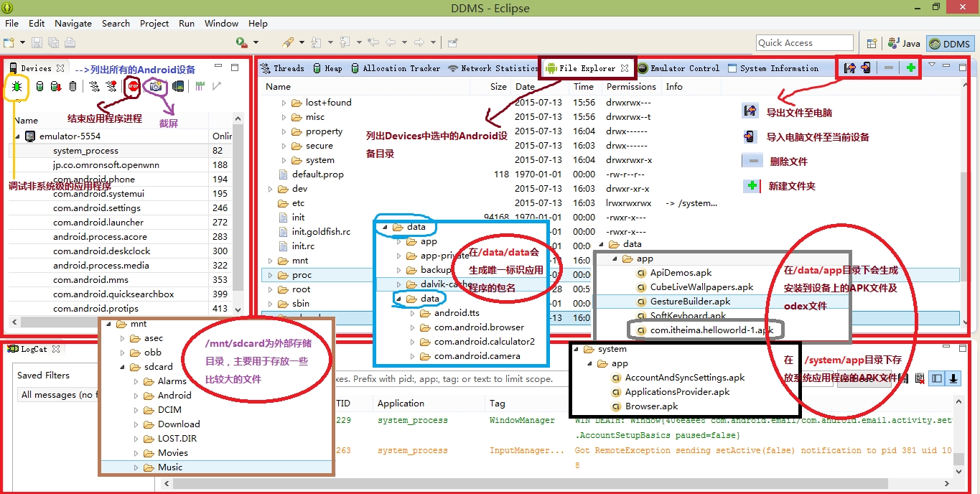
Task: Click the Dump View Hierarchy icon
Action: tap(178, 87)
